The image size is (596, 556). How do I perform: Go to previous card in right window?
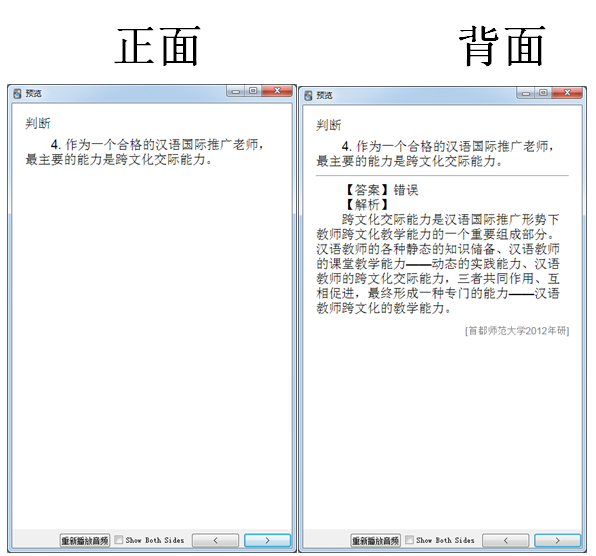506,540
